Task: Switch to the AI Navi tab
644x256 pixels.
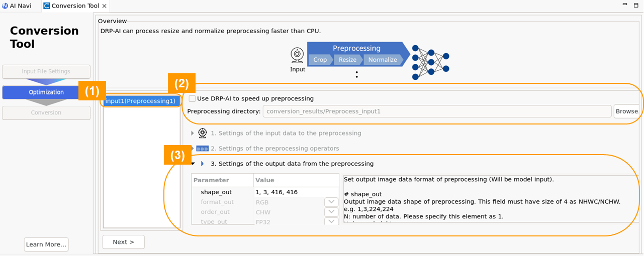Action: 17,6
